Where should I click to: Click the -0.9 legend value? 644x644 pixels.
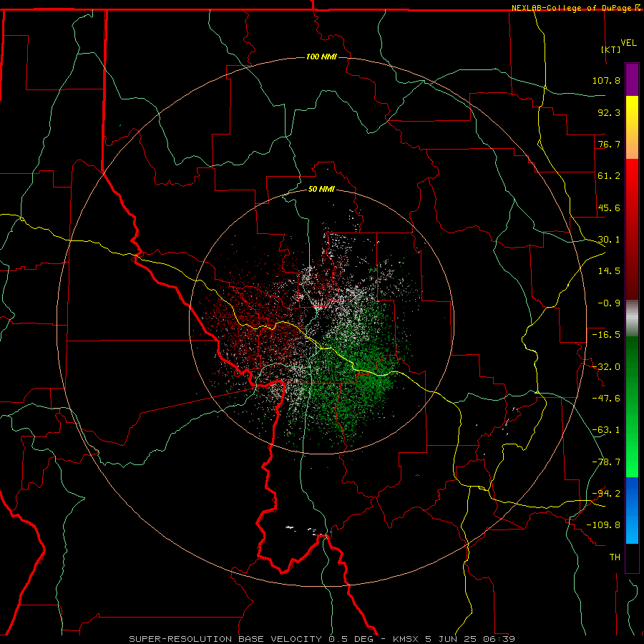[609, 303]
